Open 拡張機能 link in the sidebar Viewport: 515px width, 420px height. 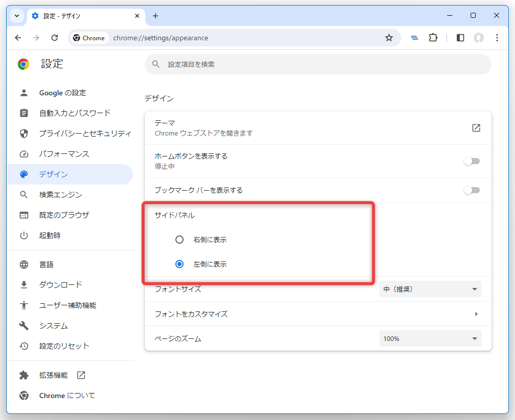tap(70, 375)
